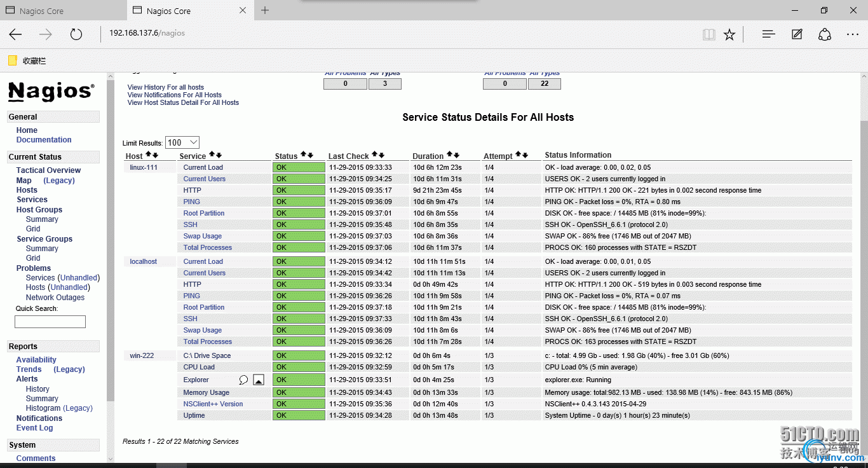Image resolution: width=868 pixels, height=468 pixels.
Task: Open host localhost details
Action: pos(144,261)
